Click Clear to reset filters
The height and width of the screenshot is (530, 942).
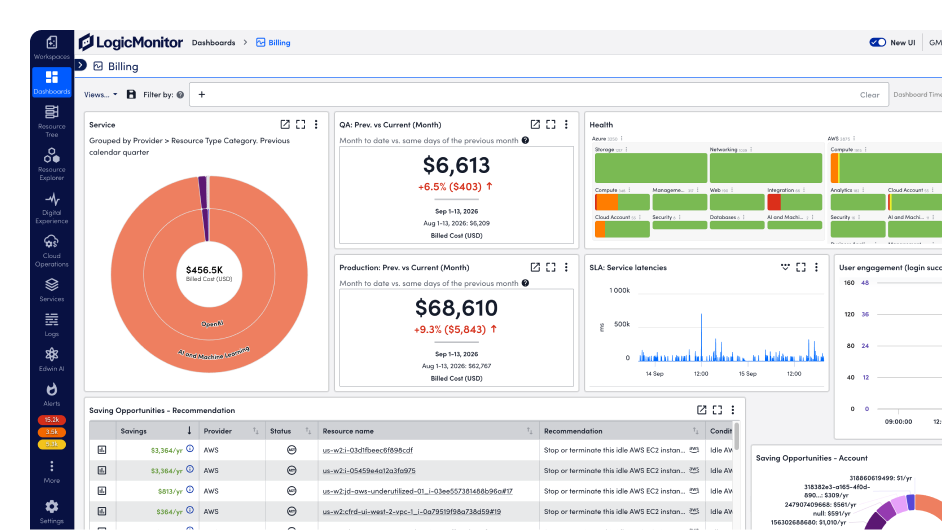869,95
